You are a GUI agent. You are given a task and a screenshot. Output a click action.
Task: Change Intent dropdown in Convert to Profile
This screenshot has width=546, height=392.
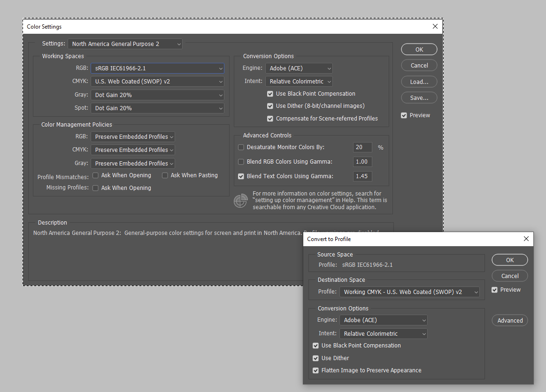pyautogui.click(x=384, y=334)
